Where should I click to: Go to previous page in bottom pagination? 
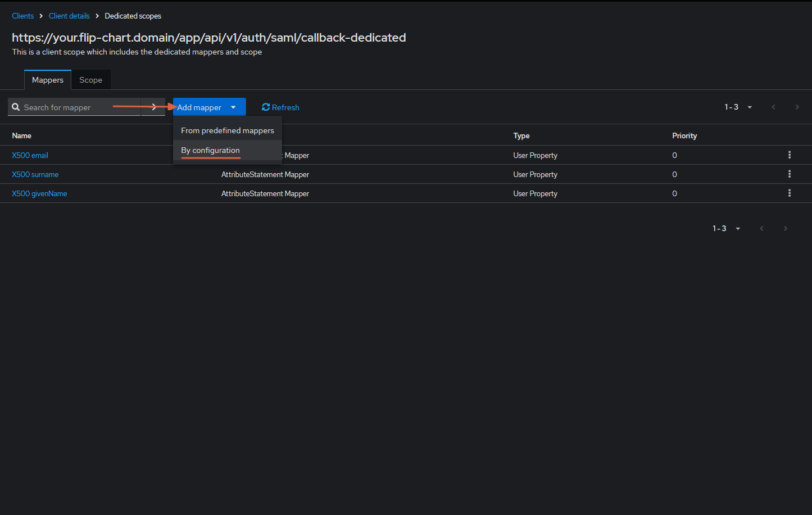click(761, 228)
